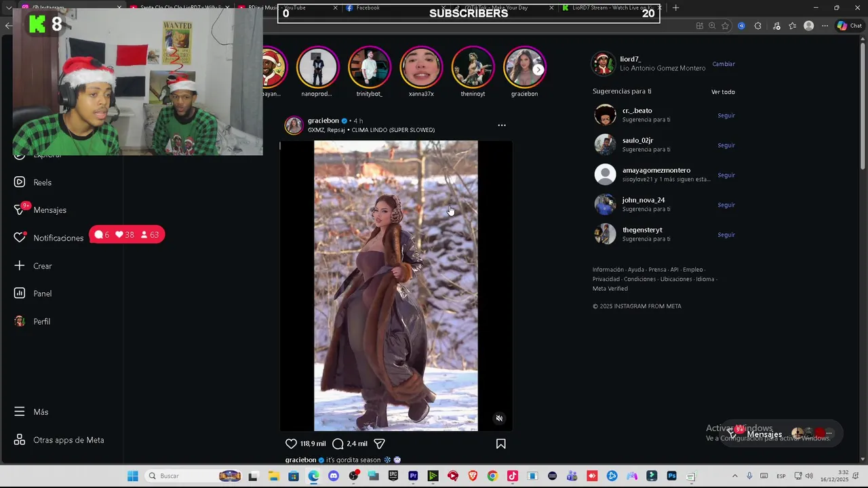
Task: Open browser profile avatar
Action: [x=808, y=26]
